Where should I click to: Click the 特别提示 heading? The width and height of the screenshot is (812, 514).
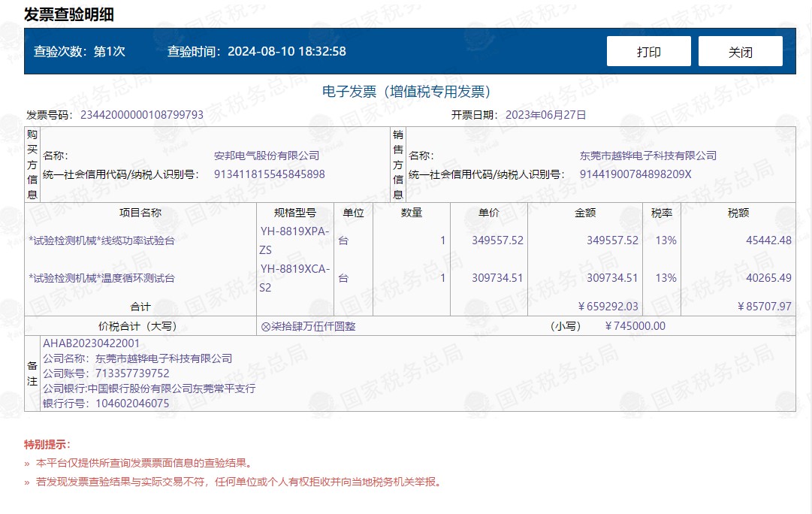(47, 445)
